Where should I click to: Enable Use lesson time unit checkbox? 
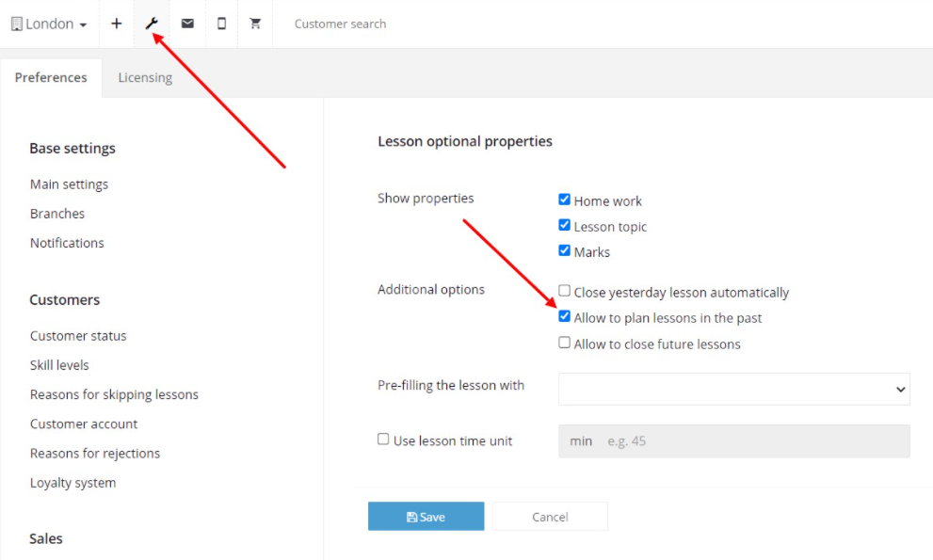coord(383,440)
